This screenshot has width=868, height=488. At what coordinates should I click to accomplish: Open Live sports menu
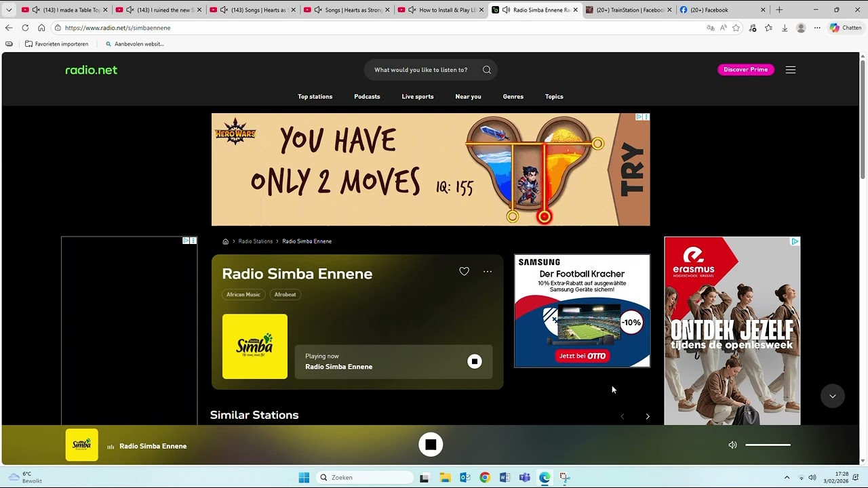418,96
